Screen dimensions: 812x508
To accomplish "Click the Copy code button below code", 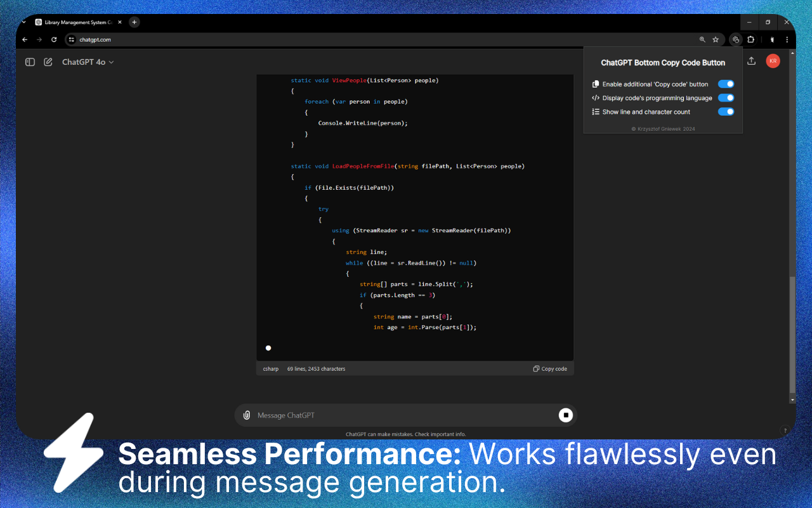I will coord(550,369).
